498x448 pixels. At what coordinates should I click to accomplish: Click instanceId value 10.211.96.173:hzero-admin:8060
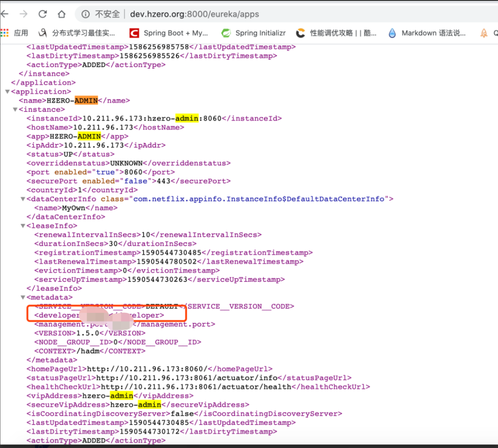click(x=152, y=119)
